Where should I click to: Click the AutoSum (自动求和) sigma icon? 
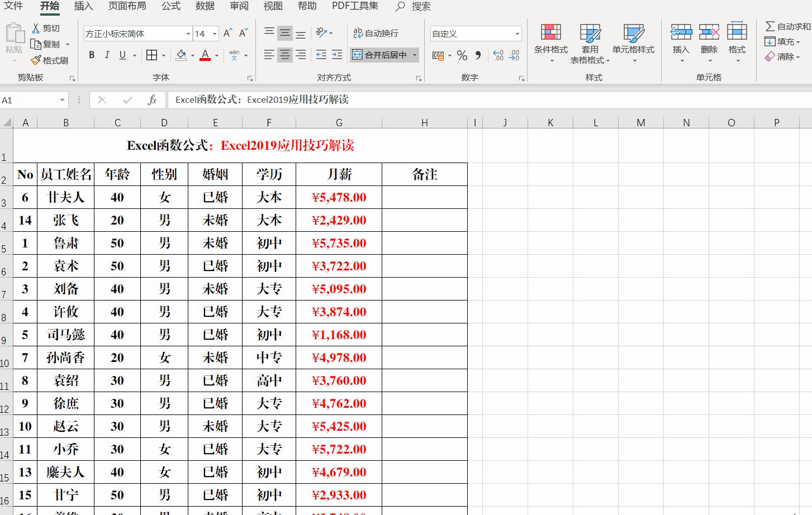[x=770, y=26]
